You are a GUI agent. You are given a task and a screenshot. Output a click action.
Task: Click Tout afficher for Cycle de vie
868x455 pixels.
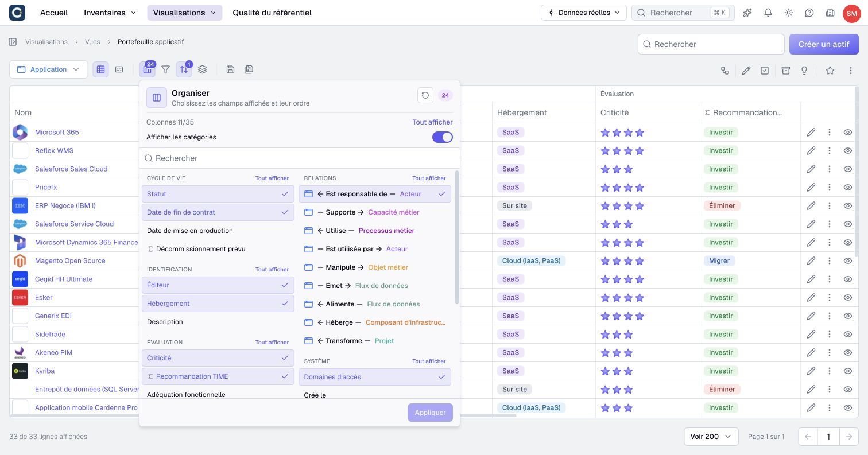[x=272, y=178]
